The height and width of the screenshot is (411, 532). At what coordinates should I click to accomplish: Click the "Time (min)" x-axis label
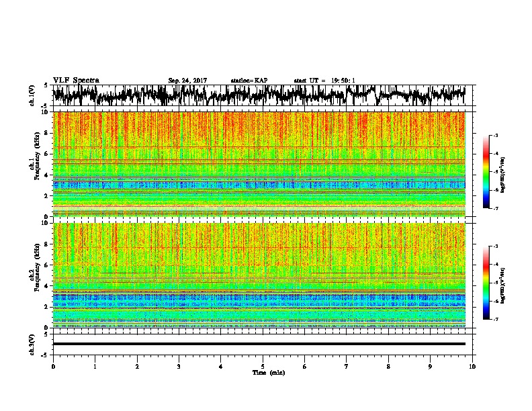pos(269,373)
